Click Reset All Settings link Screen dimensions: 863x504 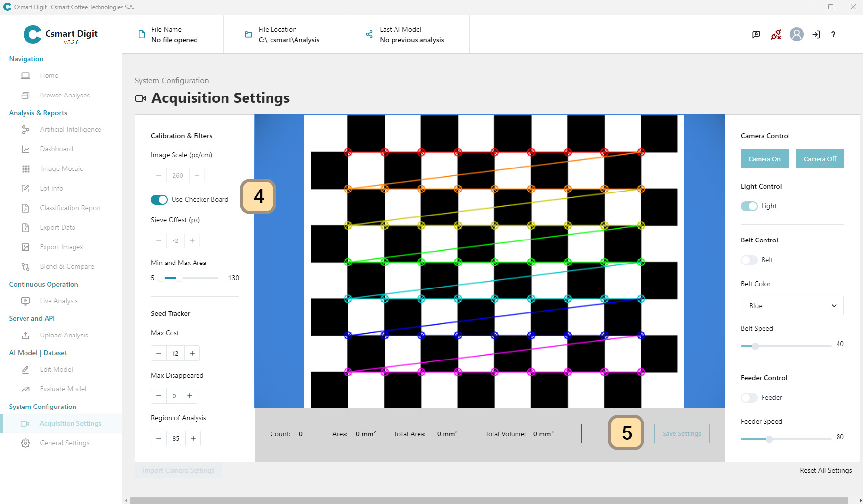(826, 470)
